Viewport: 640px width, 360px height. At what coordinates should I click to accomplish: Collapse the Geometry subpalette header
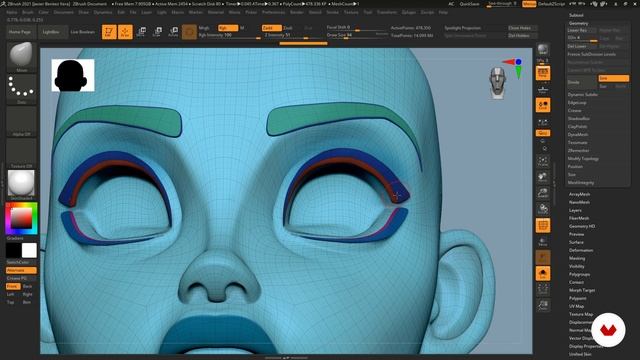pos(578,23)
